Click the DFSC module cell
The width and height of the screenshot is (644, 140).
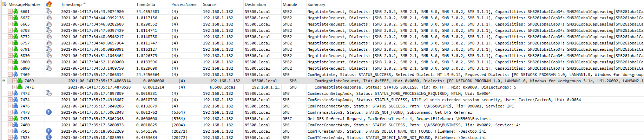pyautogui.click(x=287, y=119)
